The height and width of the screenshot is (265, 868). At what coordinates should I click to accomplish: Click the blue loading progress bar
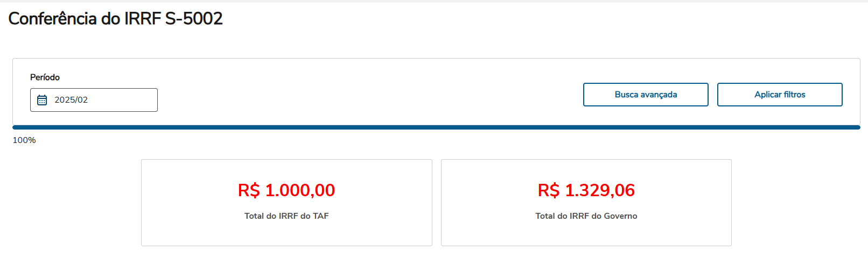click(436, 127)
